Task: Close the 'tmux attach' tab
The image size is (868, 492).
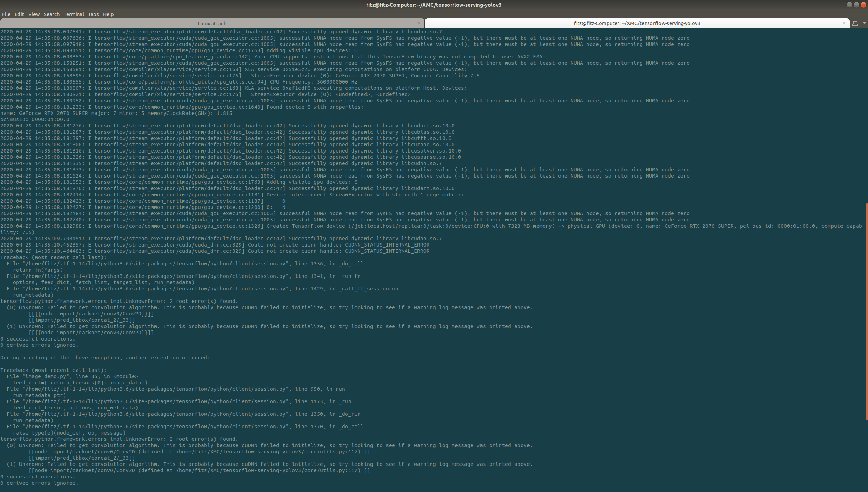Action: tap(419, 23)
